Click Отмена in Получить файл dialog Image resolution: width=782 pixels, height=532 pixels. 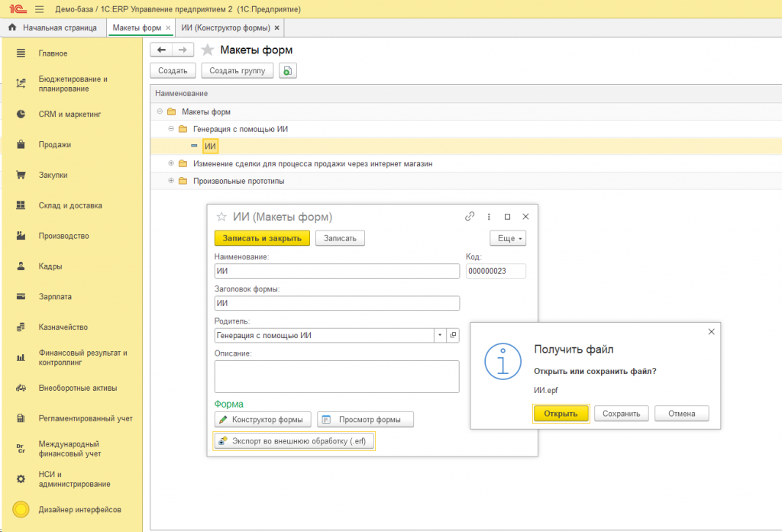pyautogui.click(x=682, y=414)
